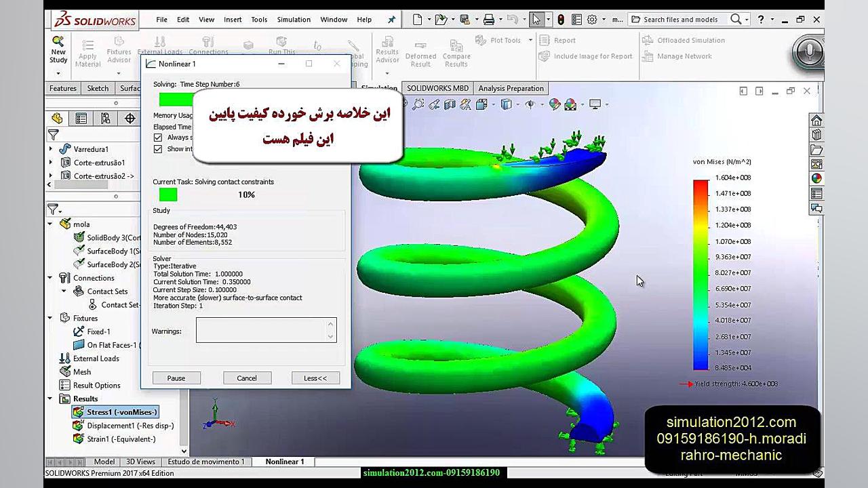Click Zoom to Area in view toolbar
Image resolution: width=868 pixels, height=488 pixels.
click(418, 104)
